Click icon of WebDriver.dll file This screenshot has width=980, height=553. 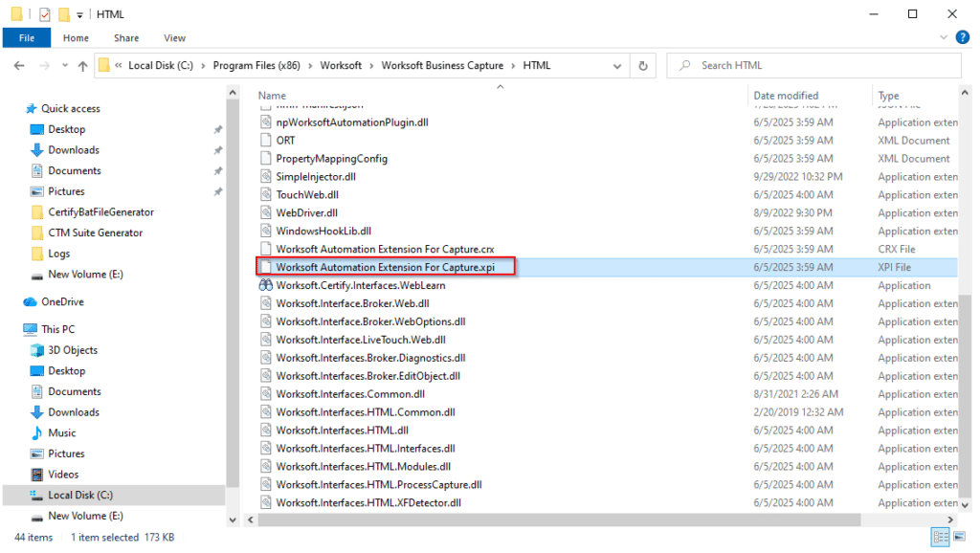click(266, 213)
